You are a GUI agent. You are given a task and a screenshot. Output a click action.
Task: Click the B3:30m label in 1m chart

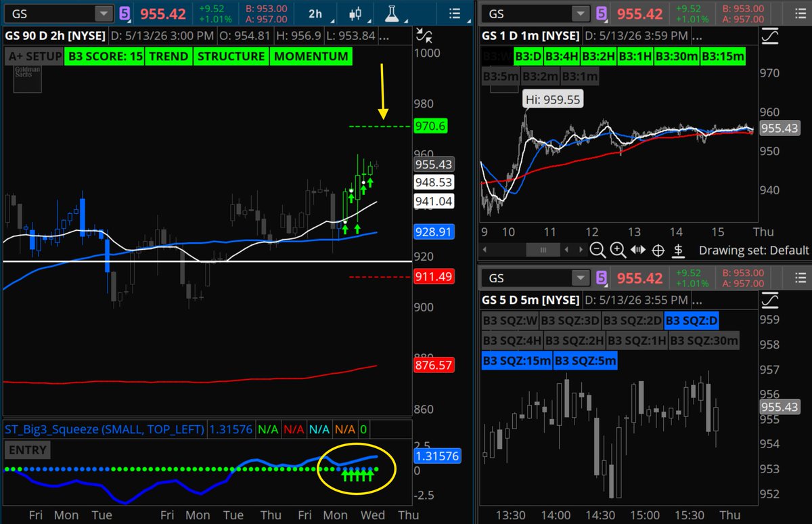point(675,57)
